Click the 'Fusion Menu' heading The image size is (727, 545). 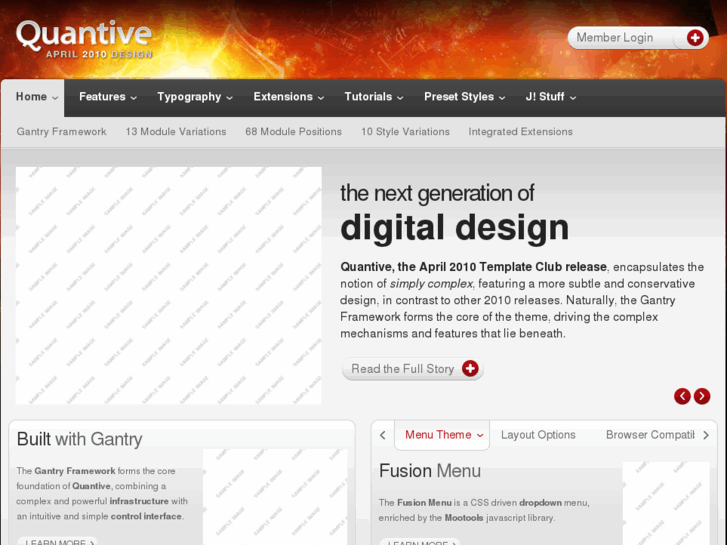tap(430, 471)
